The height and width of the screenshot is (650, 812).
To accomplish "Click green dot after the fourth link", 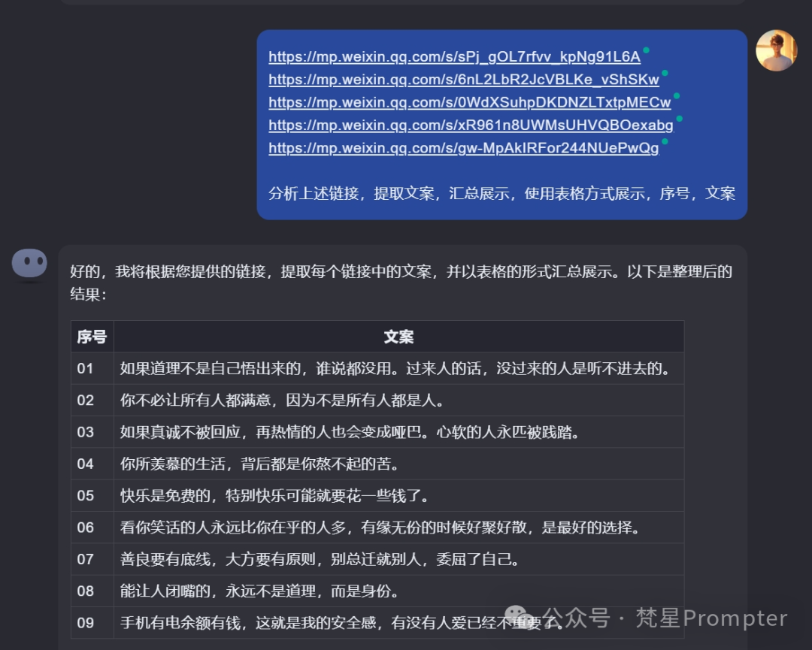I will 679,119.
